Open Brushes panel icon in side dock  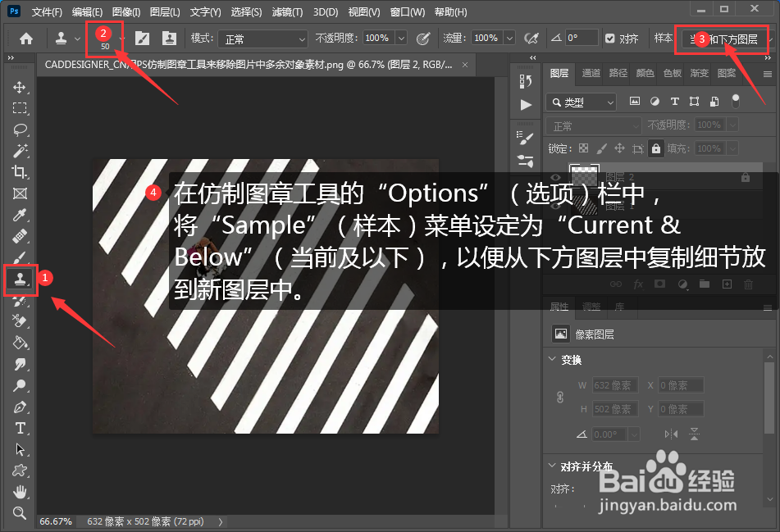(x=525, y=138)
